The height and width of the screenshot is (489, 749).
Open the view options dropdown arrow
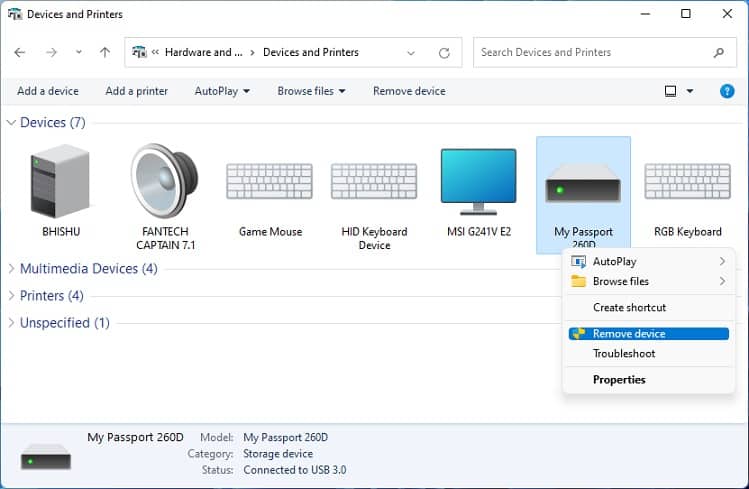pos(690,91)
